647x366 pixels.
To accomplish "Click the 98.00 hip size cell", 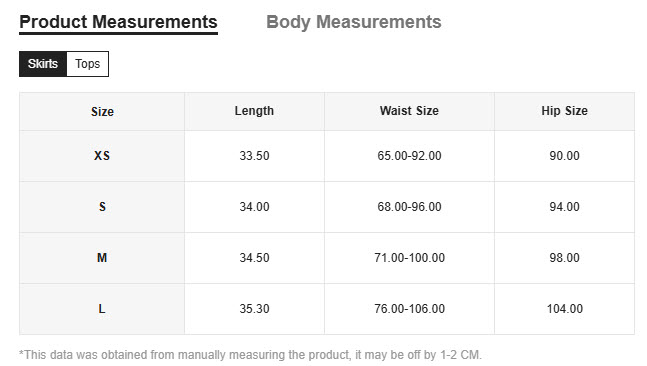I will point(564,258).
